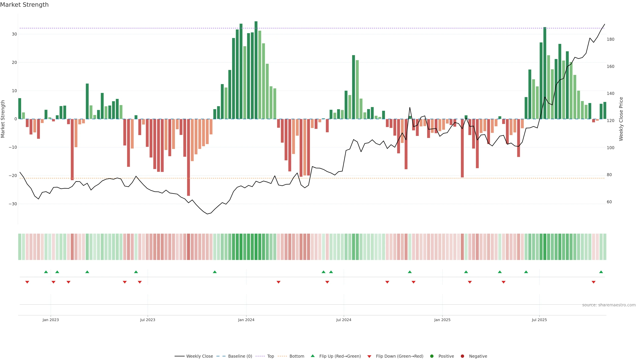Viewport: 644px width, 362px height.
Task: Click the darkest green heatmap strip cell
Action: pyautogui.click(x=256, y=247)
